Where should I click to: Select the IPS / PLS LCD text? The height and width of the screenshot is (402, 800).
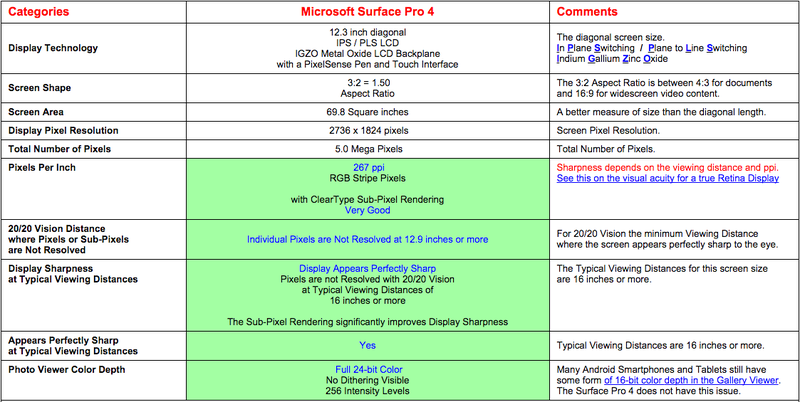[367, 43]
